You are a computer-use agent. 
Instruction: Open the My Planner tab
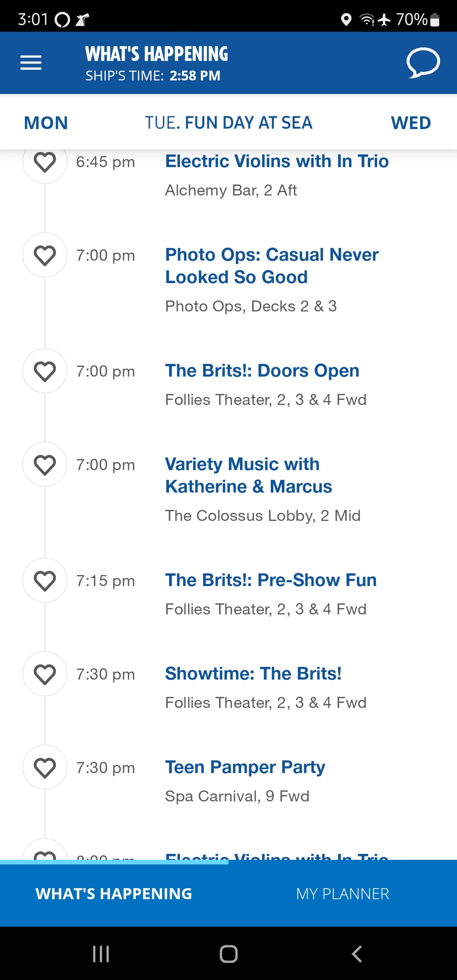coord(343,894)
